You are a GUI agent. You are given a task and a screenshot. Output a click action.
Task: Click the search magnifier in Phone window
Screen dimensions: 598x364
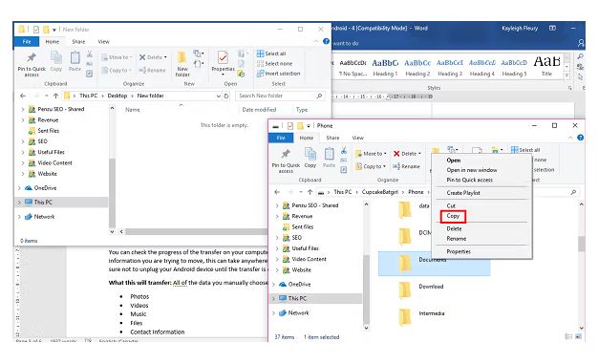tap(573, 192)
